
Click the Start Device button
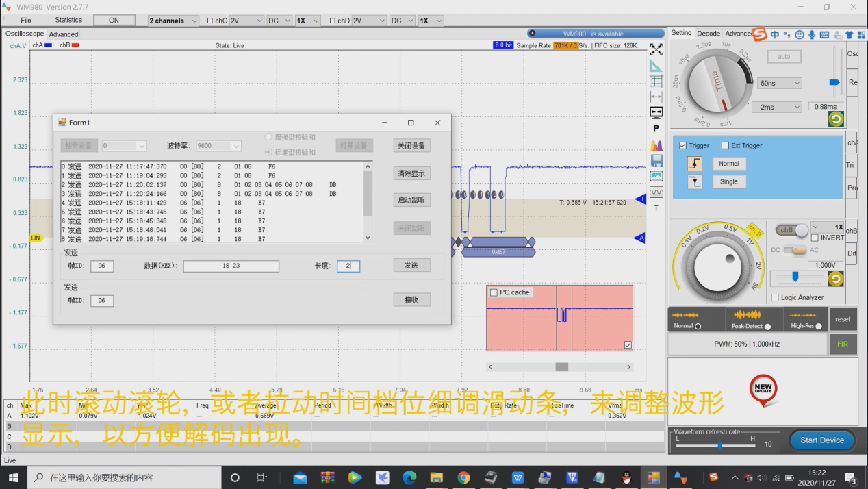point(822,440)
